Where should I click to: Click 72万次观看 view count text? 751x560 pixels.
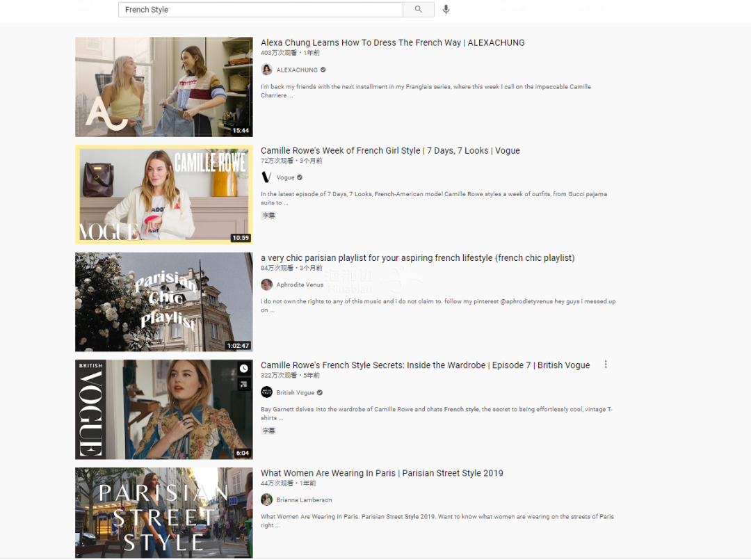pyautogui.click(x=277, y=161)
